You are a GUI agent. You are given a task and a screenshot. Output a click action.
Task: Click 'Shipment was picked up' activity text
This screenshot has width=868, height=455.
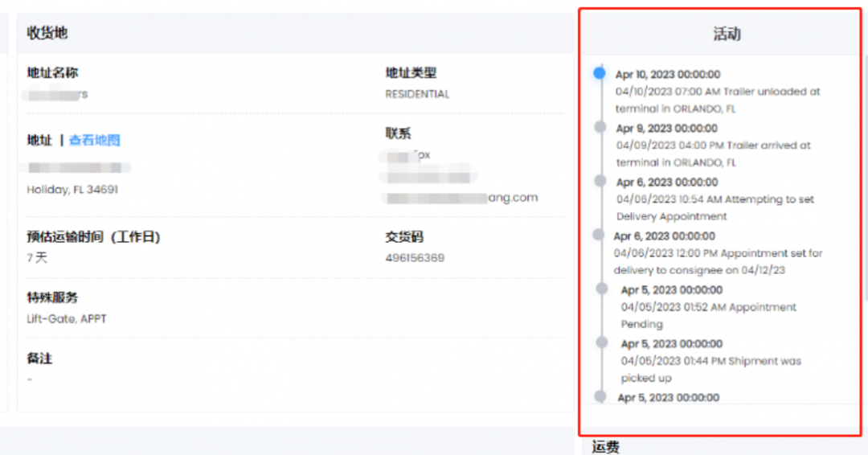tap(710, 369)
